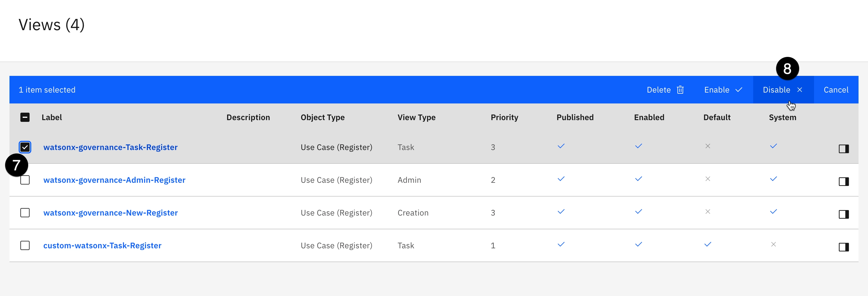The width and height of the screenshot is (868, 296).
Task: Open side panel for watsonx-governance-Admin-Register row
Action: (843, 182)
